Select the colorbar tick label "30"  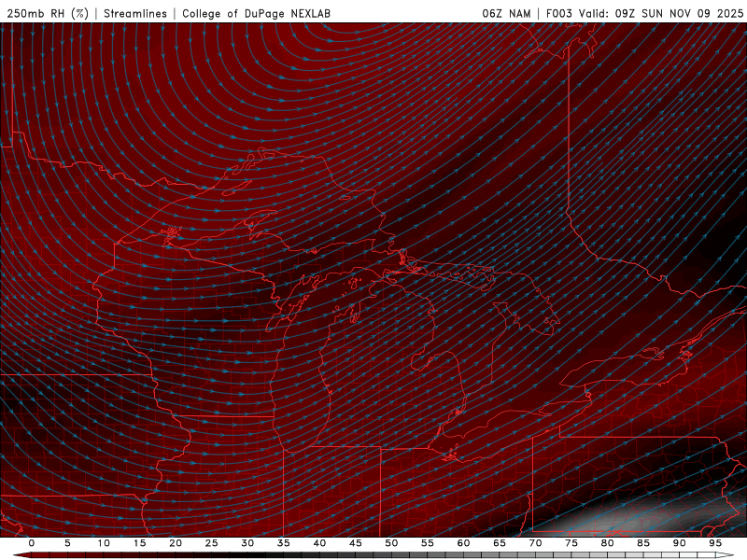point(247,543)
